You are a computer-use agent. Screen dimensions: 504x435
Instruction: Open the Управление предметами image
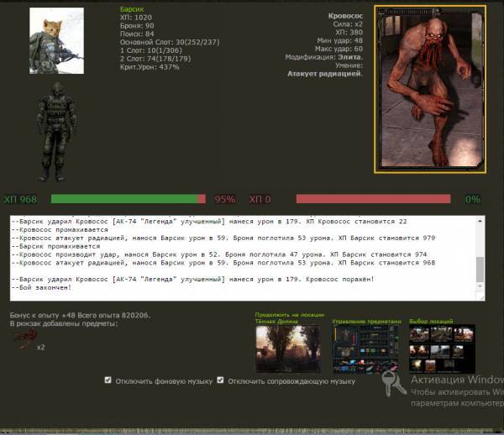[x=365, y=349]
